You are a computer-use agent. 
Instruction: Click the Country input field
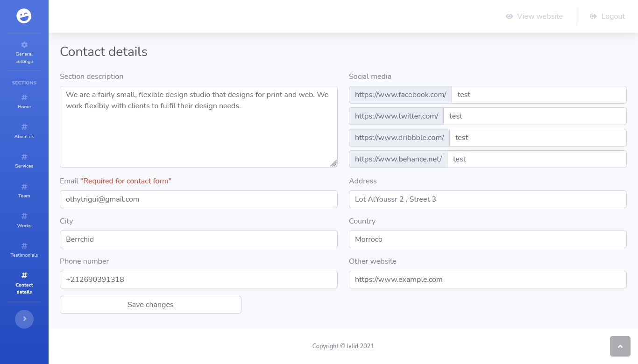coord(488,239)
